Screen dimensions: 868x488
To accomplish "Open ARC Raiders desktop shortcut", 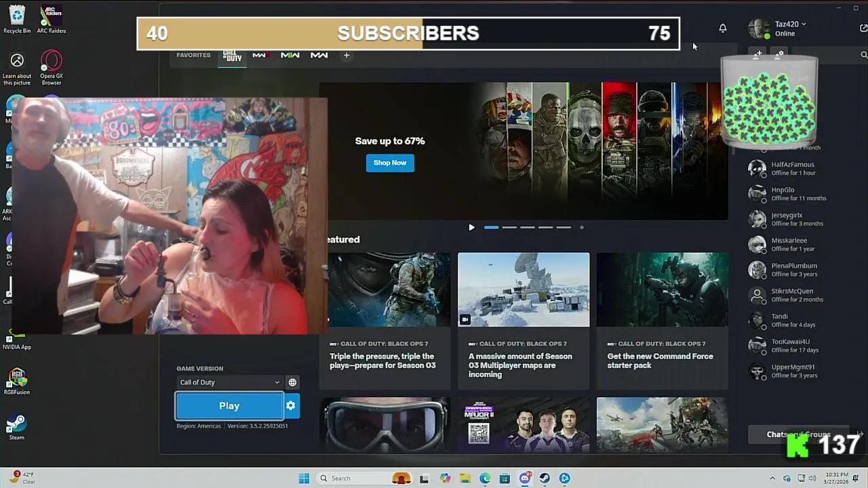I will tap(52, 19).
